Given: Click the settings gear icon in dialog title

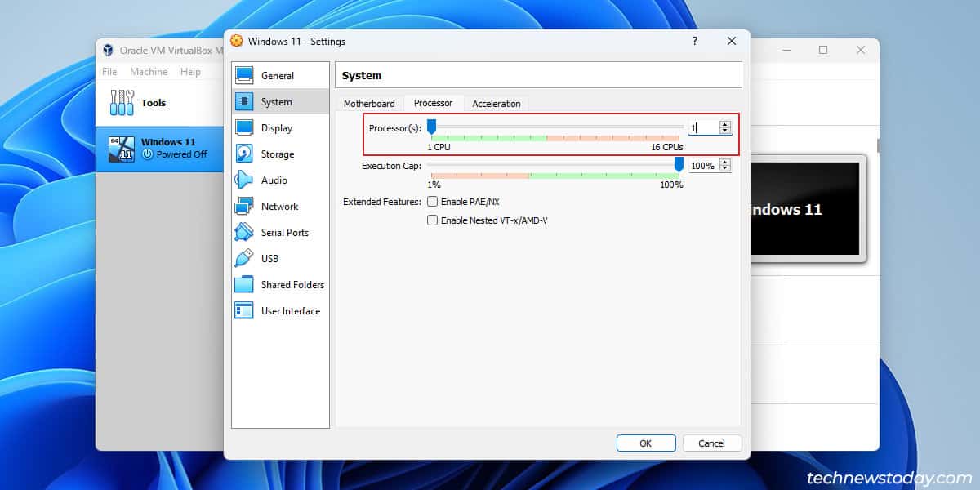Looking at the screenshot, I should click(x=237, y=41).
